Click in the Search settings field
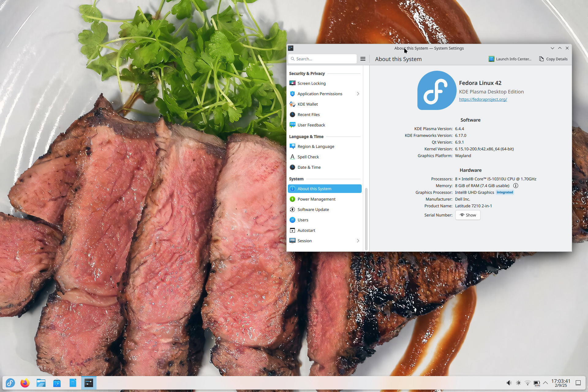The height and width of the screenshot is (392, 588). [325, 59]
